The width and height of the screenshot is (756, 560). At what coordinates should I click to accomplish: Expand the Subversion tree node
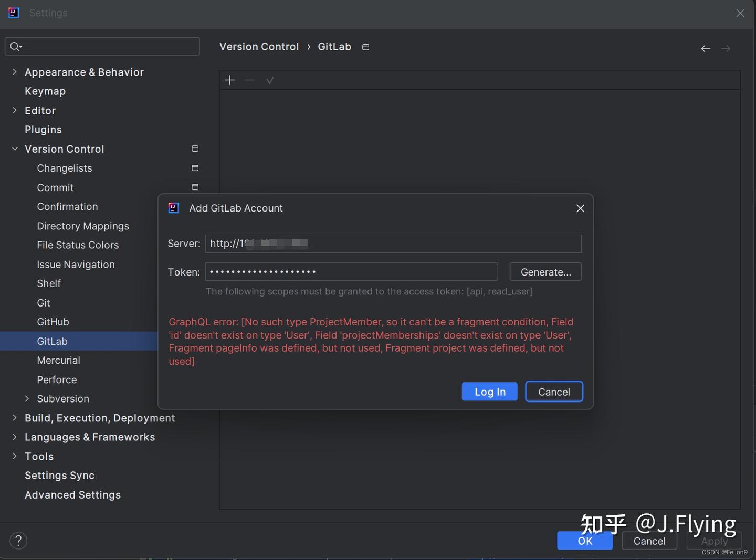(x=27, y=398)
